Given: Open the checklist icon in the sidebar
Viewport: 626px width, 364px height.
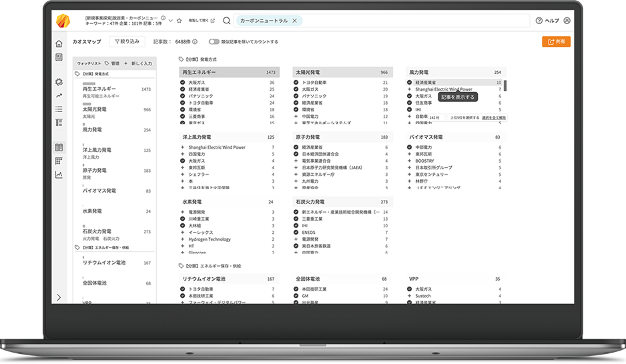Looking at the screenshot, I should click(x=59, y=123).
